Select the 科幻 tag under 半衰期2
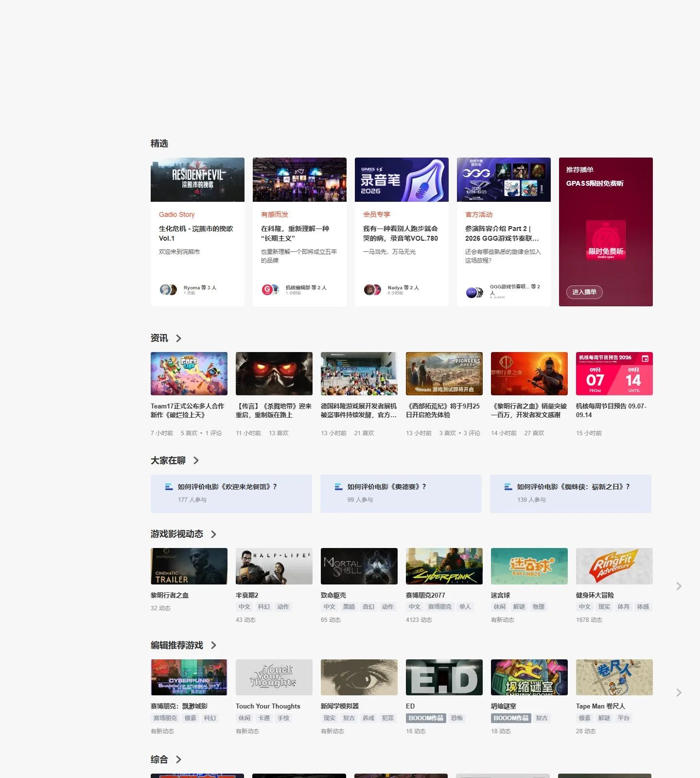This screenshot has width=700, height=778. click(264, 607)
